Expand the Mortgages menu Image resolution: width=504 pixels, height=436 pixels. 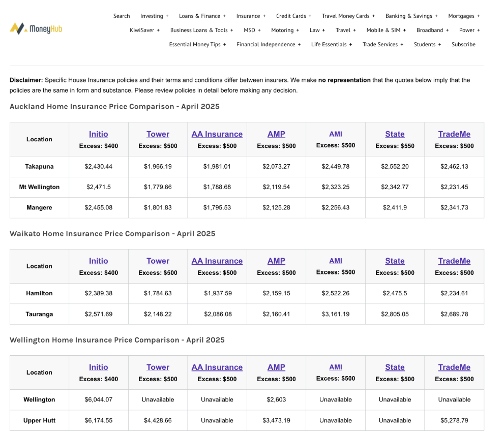464,16
